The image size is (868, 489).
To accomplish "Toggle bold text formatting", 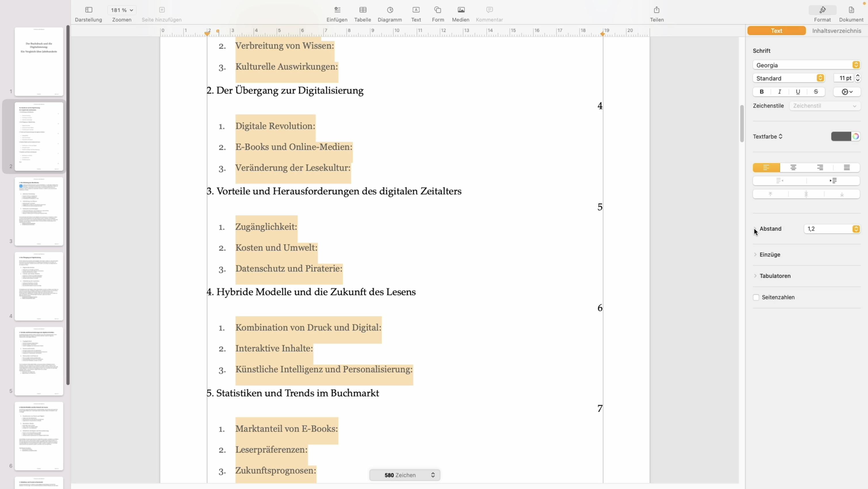I will pyautogui.click(x=762, y=92).
